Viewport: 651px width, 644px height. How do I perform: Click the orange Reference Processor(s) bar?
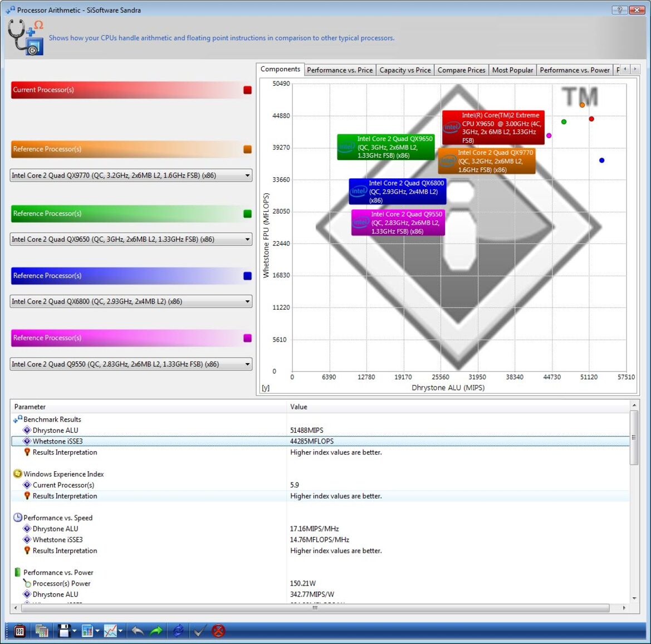131,149
